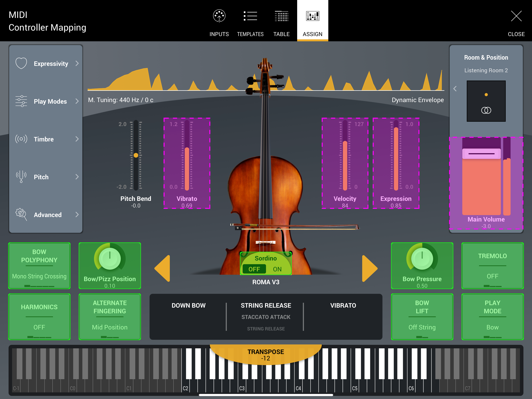Image resolution: width=532 pixels, height=399 pixels.
Task: Close MIDI mapping with X icon
Action: pos(516,16)
